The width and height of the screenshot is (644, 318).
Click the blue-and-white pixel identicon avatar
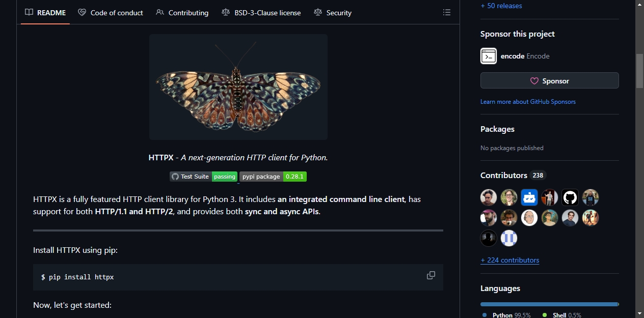click(509, 238)
